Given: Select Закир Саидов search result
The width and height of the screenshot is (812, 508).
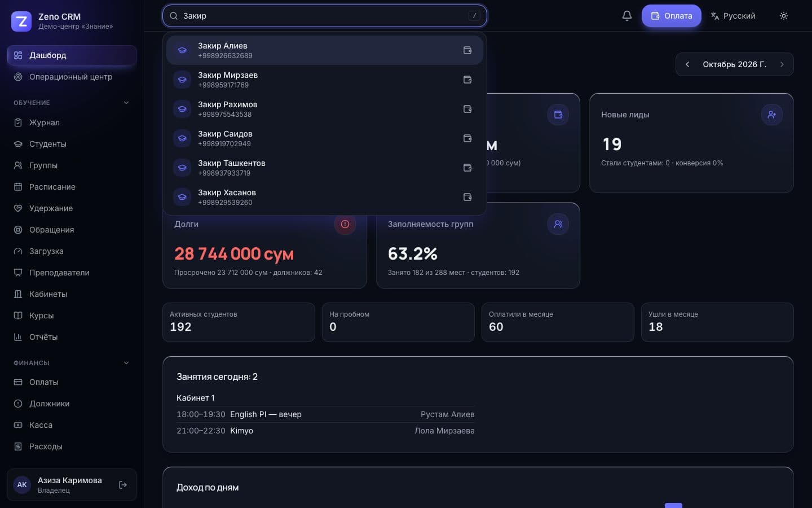Looking at the screenshot, I should pyautogui.click(x=325, y=138).
